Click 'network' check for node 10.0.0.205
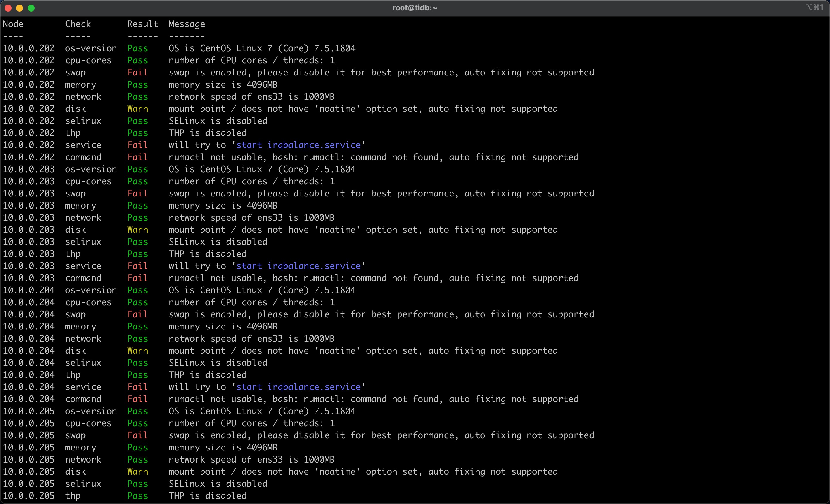830x504 pixels. click(83, 460)
